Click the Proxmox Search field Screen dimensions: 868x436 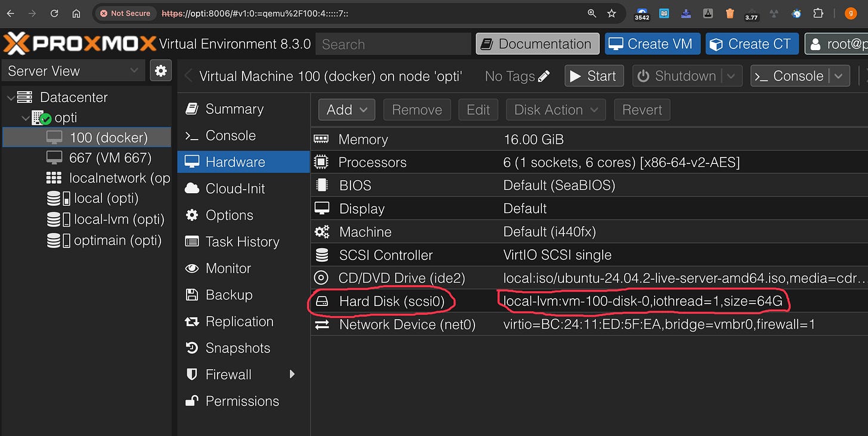click(393, 44)
